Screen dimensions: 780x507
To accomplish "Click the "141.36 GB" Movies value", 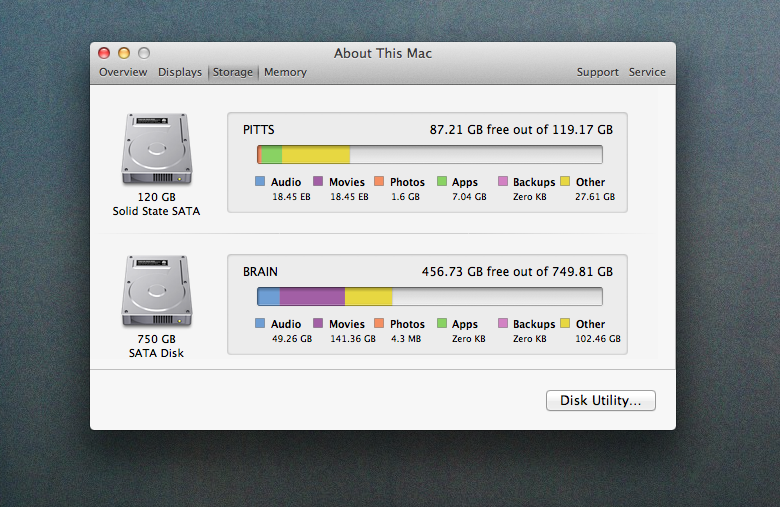I will tap(353, 339).
